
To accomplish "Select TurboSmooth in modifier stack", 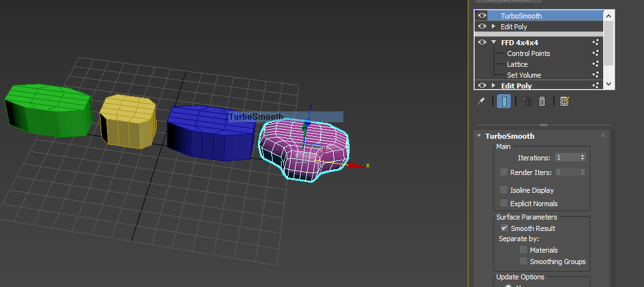I will pos(521,16).
